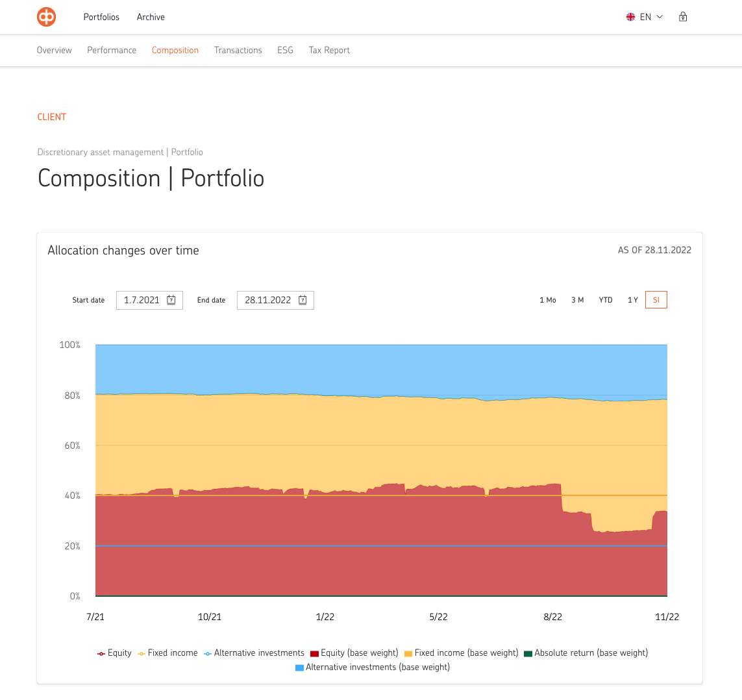Open the Tax Report tab

(x=329, y=50)
